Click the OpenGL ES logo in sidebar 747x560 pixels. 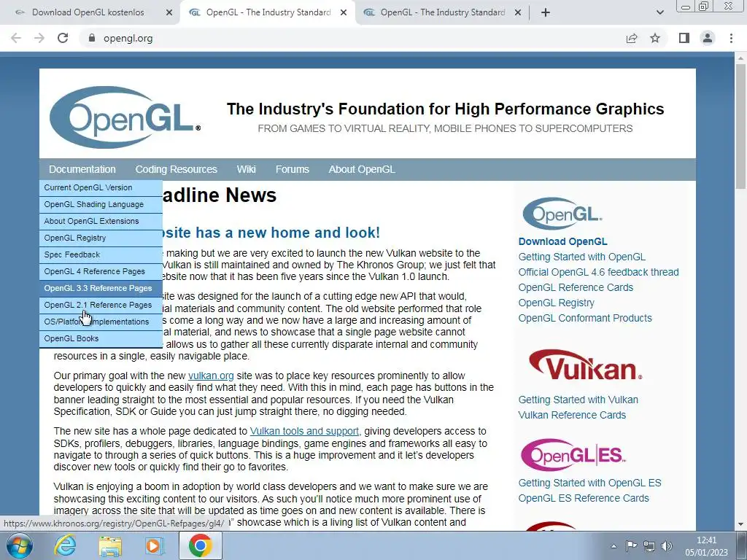click(x=573, y=455)
